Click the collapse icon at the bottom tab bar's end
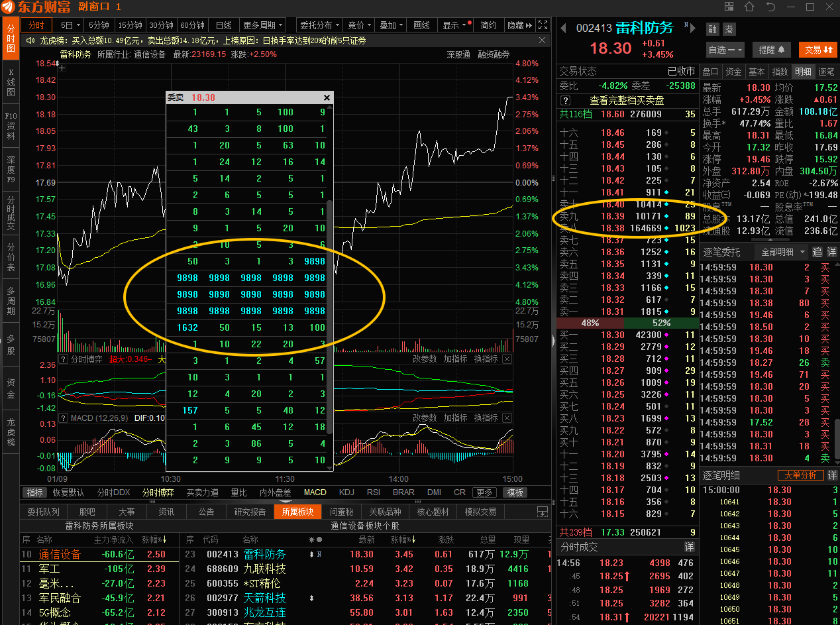Screen dimensions: 840x625 542,512
